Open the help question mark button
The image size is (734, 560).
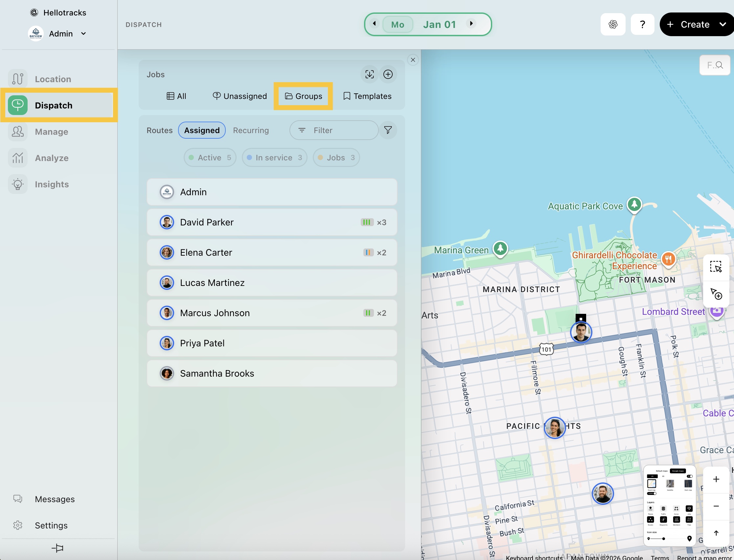[642, 24]
